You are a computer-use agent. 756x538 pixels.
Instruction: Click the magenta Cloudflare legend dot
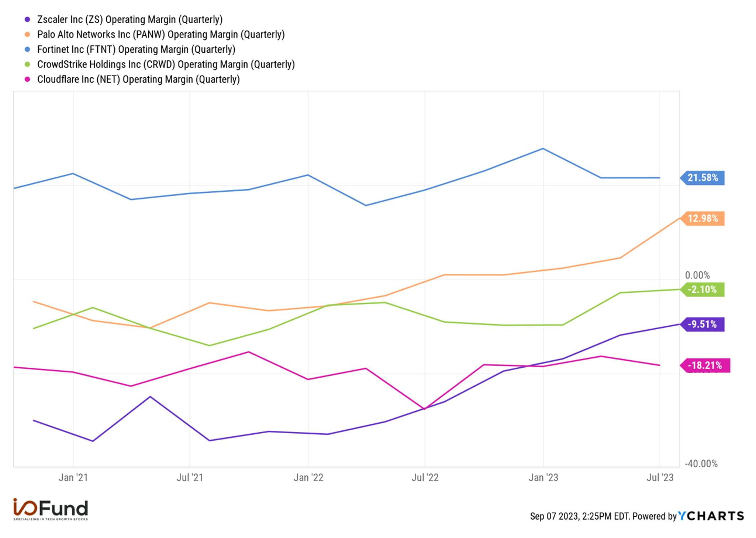[x=27, y=79]
